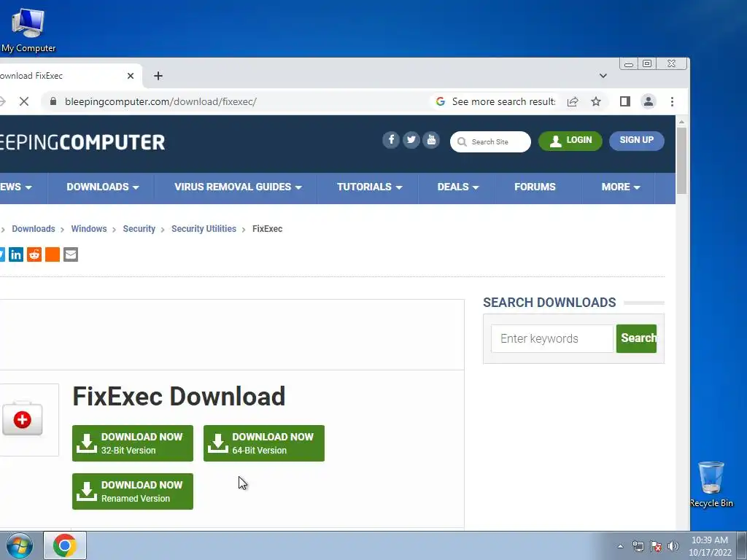Viewport: 747px width, 560px height.
Task: Click Chrome taskbar icon
Action: tap(65, 545)
